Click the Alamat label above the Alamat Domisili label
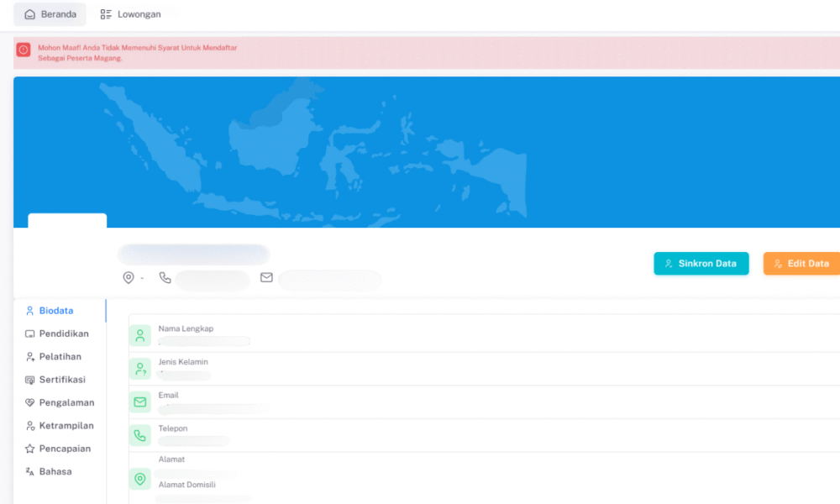Screen dimensions: 840x504 click(171, 459)
